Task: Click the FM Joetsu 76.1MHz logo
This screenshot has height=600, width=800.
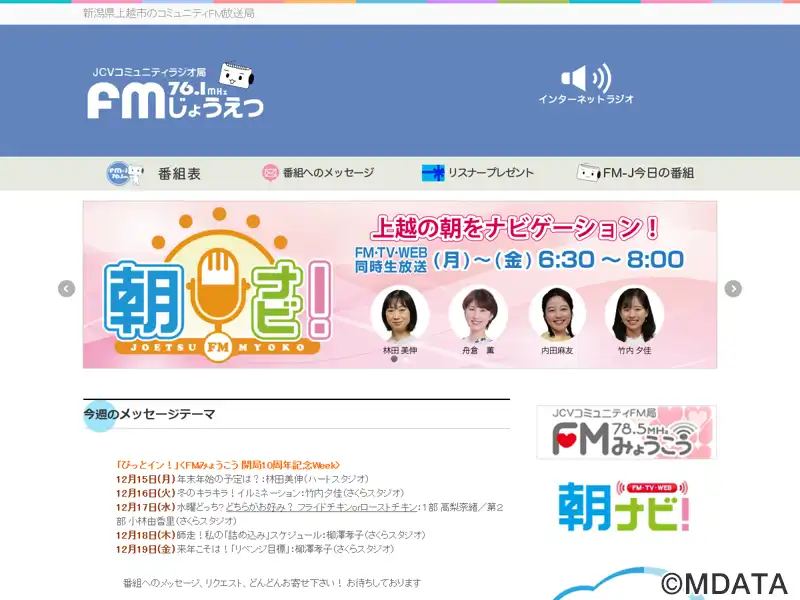Action: pyautogui.click(x=175, y=90)
